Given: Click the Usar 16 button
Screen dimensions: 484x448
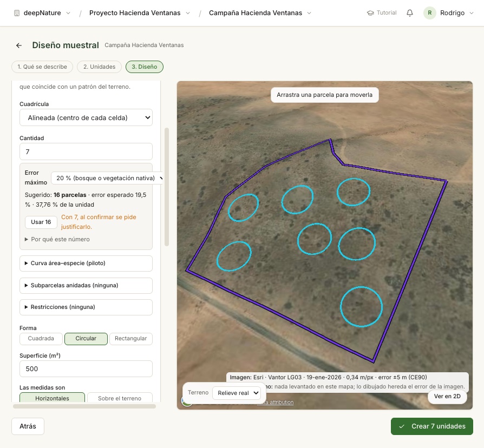Looking at the screenshot, I should click(41, 222).
